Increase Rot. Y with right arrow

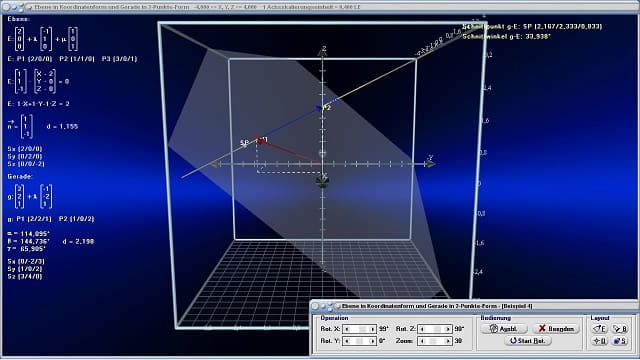372,341
